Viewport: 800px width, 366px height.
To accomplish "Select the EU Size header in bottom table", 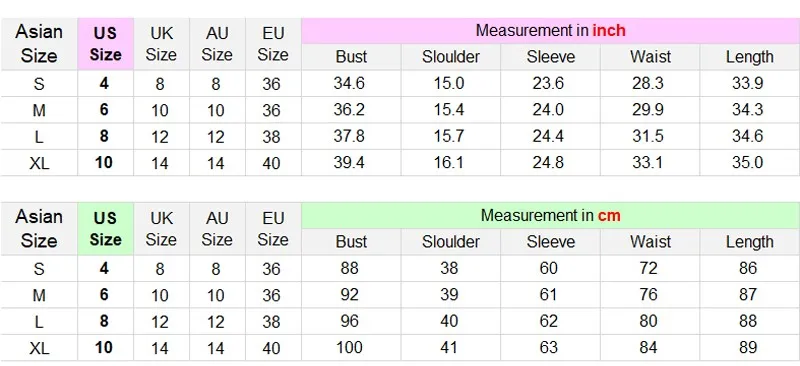I will 273,229.
